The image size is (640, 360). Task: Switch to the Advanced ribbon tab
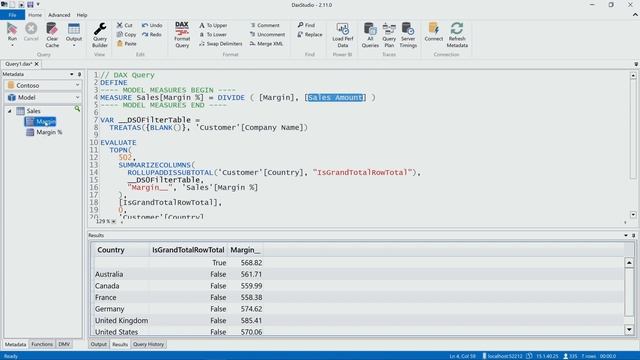[x=59, y=15]
